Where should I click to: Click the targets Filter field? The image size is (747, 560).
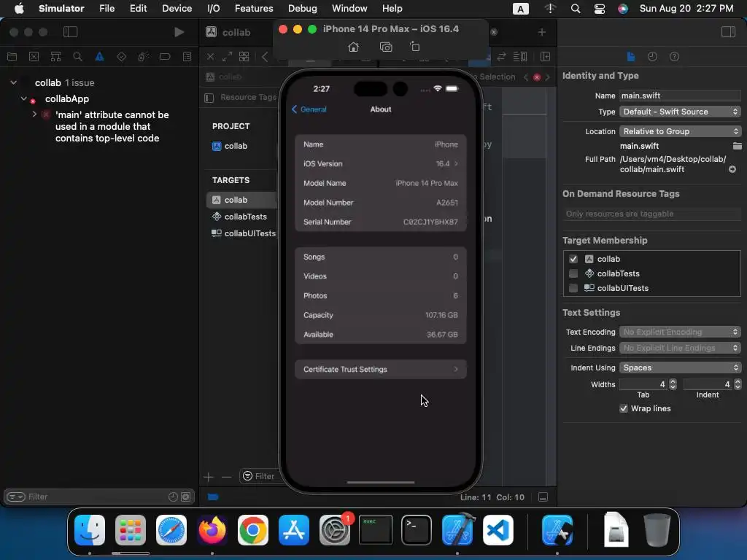point(259,476)
